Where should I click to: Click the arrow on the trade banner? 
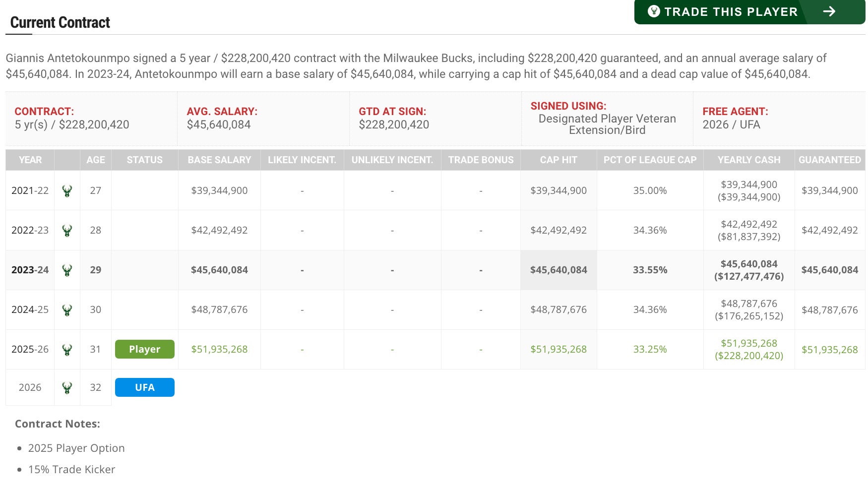coord(829,11)
